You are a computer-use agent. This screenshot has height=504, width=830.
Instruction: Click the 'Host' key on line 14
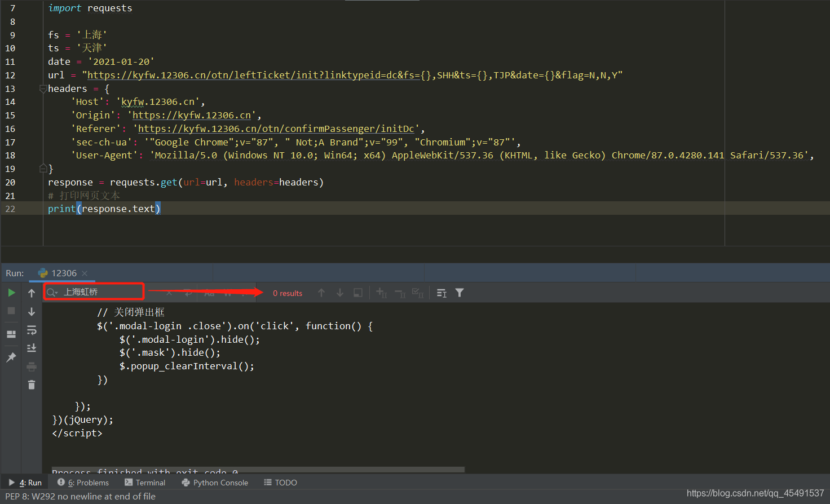click(87, 101)
